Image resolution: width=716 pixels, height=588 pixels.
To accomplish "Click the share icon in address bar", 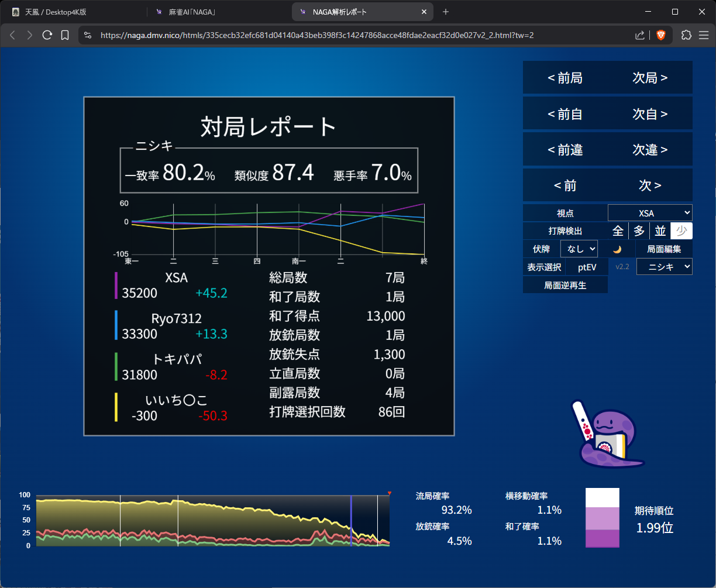I will coord(640,35).
